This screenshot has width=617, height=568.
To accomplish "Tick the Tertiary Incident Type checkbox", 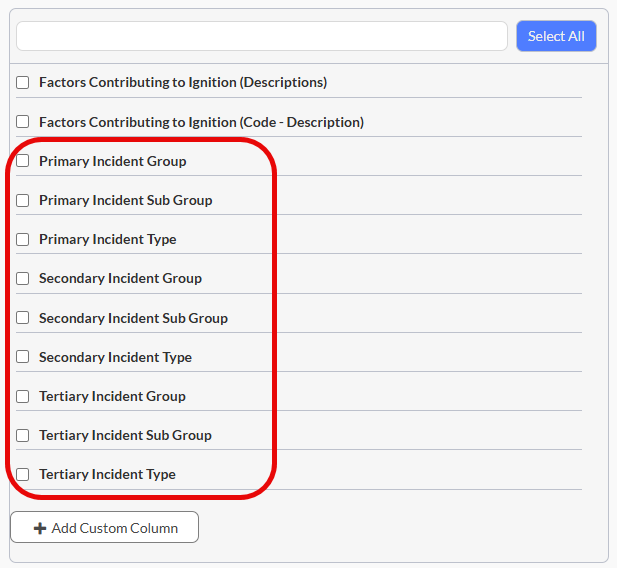I will [22, 474].
